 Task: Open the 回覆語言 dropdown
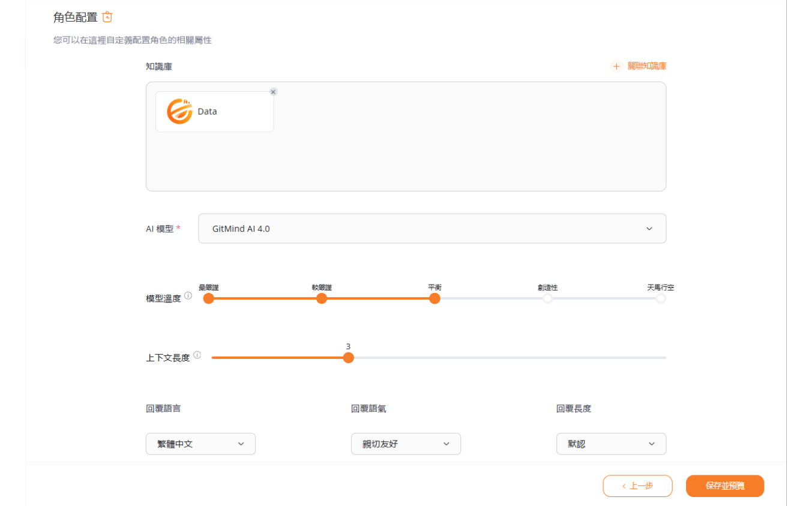coord(200,444)
